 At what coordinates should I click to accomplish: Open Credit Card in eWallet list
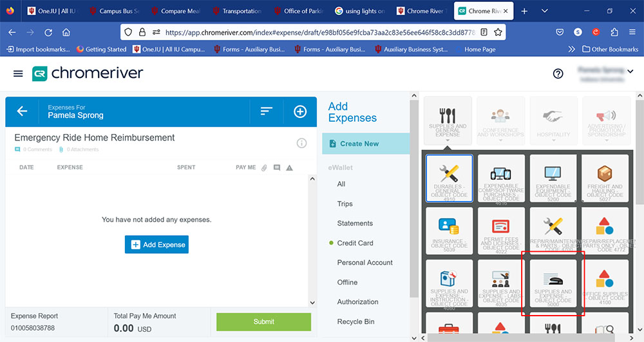tap(355, 243)
